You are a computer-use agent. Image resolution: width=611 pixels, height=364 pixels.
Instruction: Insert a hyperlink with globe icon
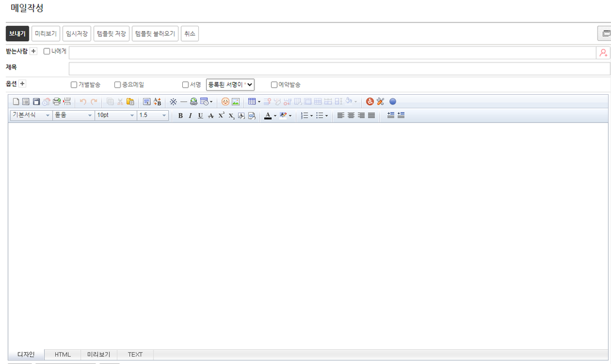pyautogui.click(x=194, y=102)
